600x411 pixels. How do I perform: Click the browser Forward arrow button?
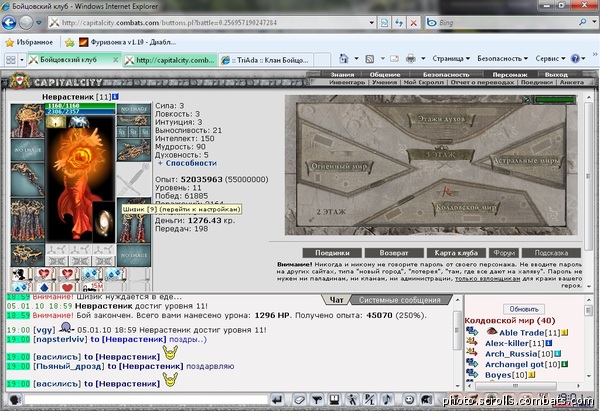(x=26, y=23)
